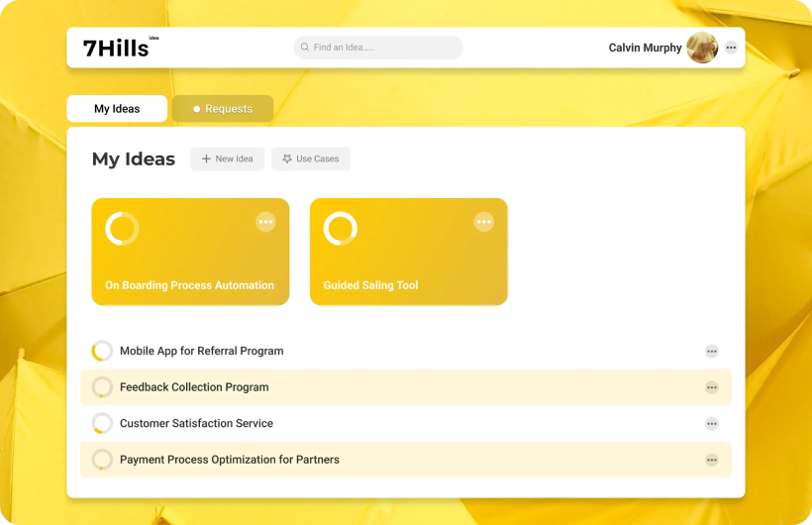Open the Use Cases button
The image size is (812, 525).
(x=311, y=158)
